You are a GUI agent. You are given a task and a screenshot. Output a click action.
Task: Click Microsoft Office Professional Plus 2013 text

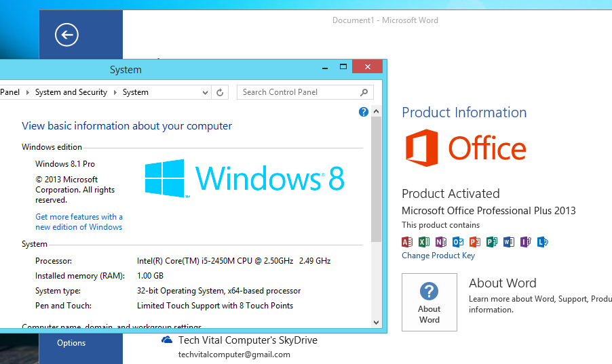pos(489,211)
